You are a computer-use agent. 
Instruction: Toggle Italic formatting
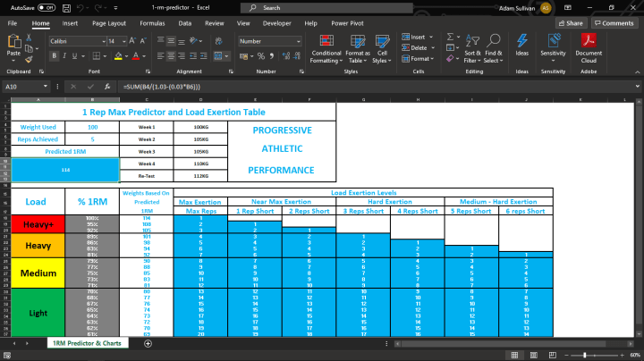coord(64,56)
